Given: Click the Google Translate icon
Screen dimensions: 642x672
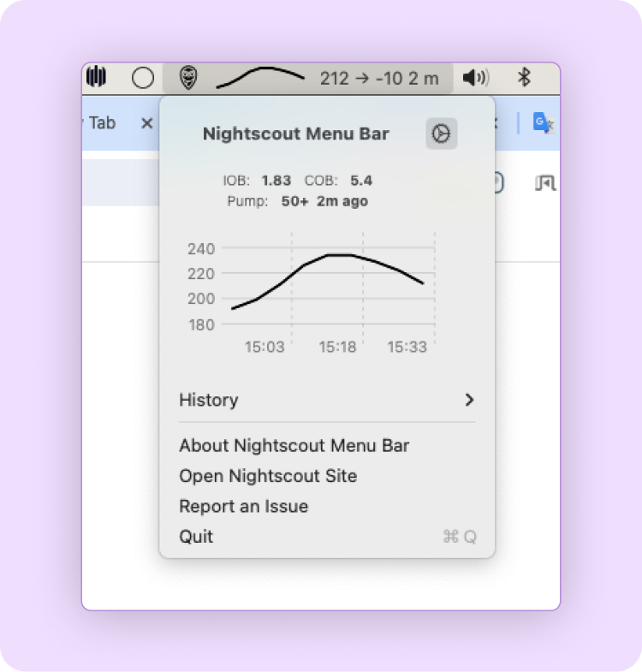Looking at the screenshot, I should [x=544, y=122].
